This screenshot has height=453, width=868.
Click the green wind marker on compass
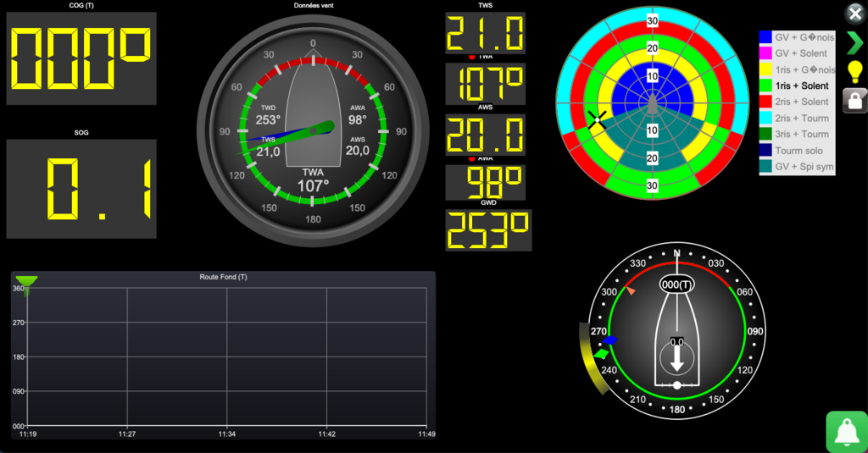601,353
